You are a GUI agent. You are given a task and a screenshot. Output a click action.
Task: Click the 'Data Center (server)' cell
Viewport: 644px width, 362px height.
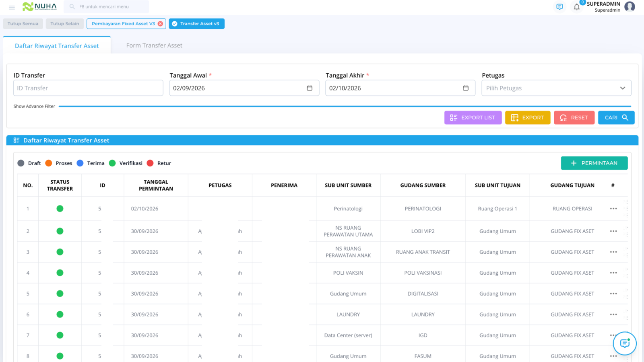point(348,335)
